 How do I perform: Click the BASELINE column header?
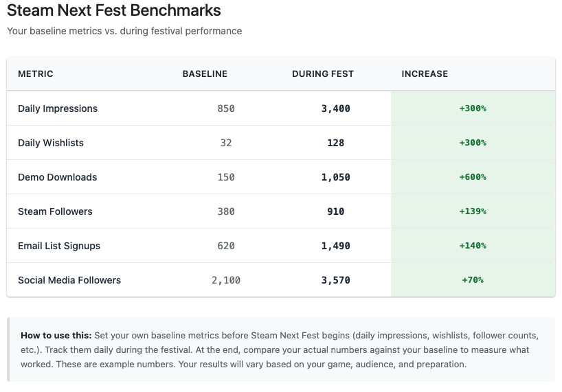tap(205, 73)
